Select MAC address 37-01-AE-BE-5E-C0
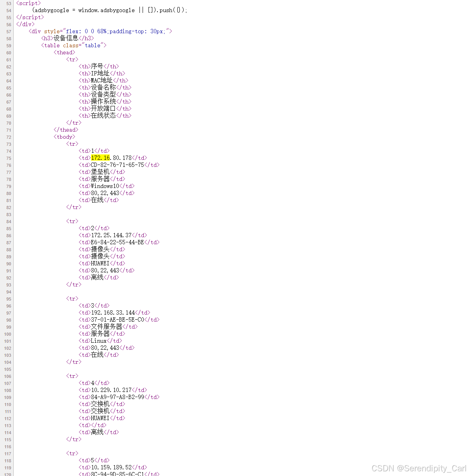 click(118, 320)
